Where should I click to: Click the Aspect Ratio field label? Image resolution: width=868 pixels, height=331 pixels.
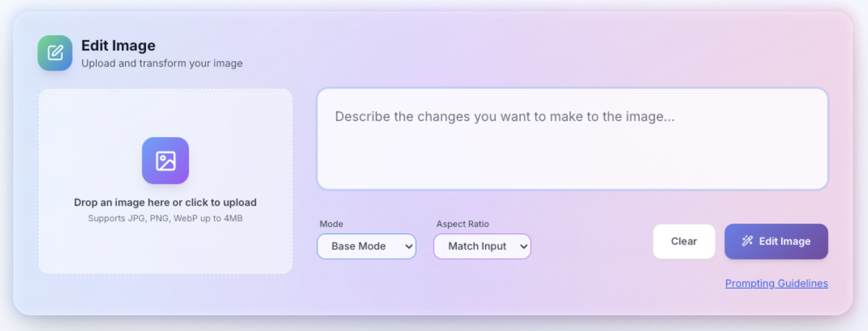[462, 224]
